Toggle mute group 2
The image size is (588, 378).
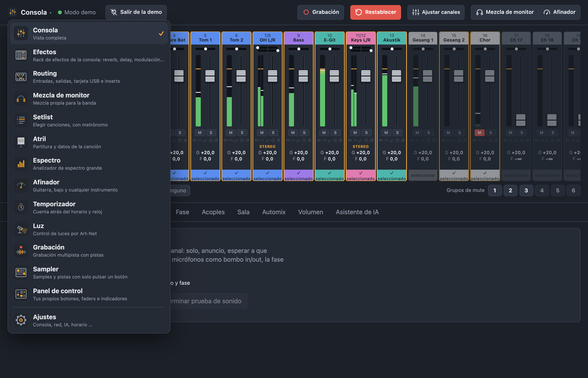[x=510, y=190]
